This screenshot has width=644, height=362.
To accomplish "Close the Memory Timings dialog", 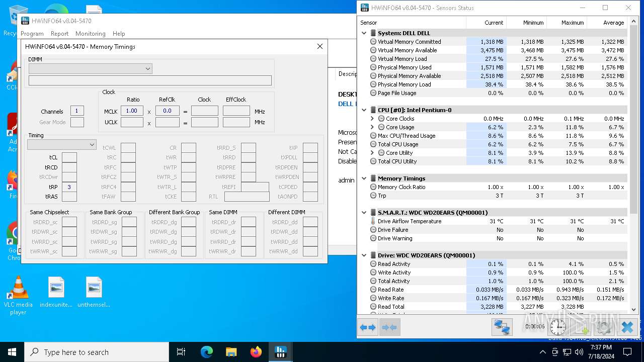I will coord(319,46).
